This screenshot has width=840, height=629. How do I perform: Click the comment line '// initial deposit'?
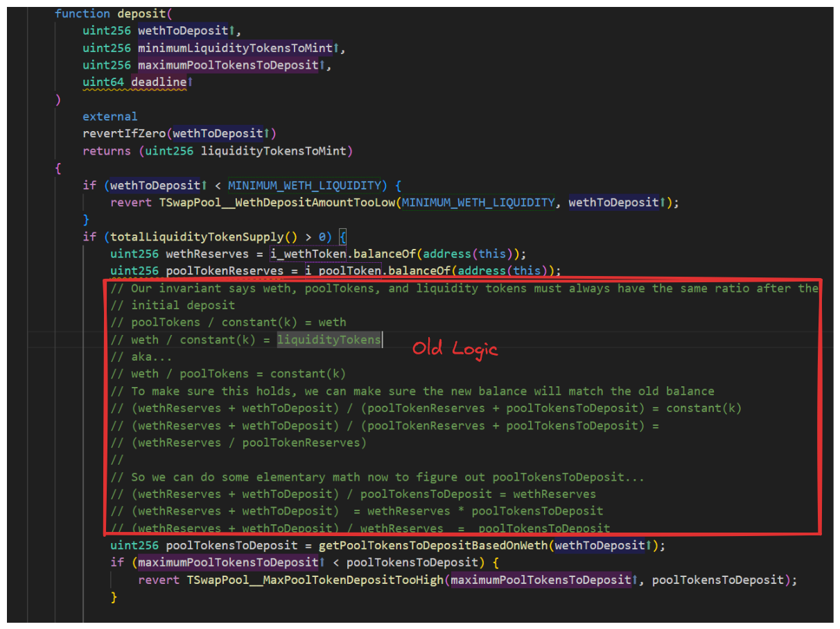coord(173,304)
